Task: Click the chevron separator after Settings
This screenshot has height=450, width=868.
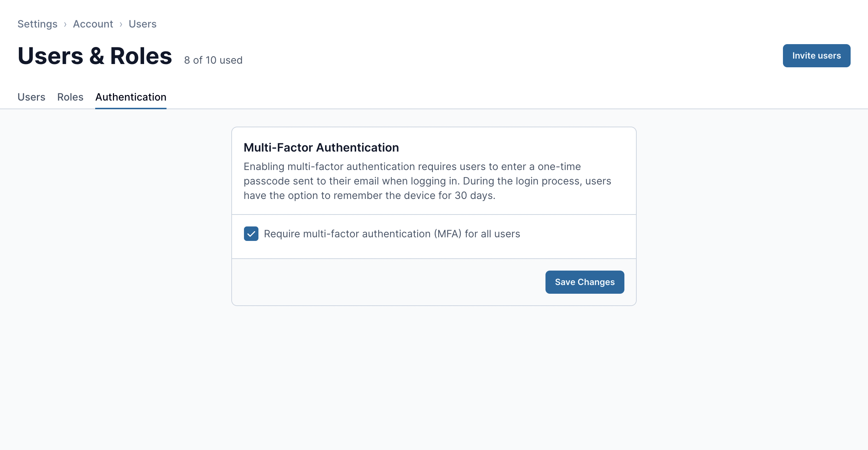Action: click(x=65, y=24)
